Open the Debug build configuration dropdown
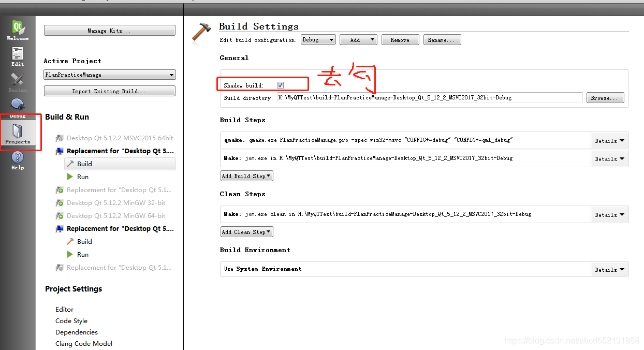The height and width of the screenshot is (350, 644). 318,40
